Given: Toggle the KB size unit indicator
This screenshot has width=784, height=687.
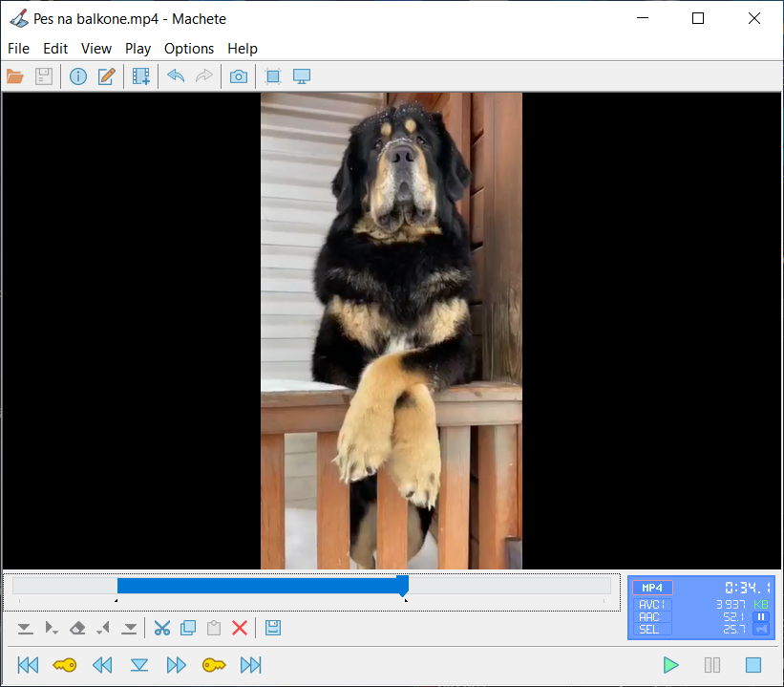Looking at the screenshot, I should [x=761, y=604].
